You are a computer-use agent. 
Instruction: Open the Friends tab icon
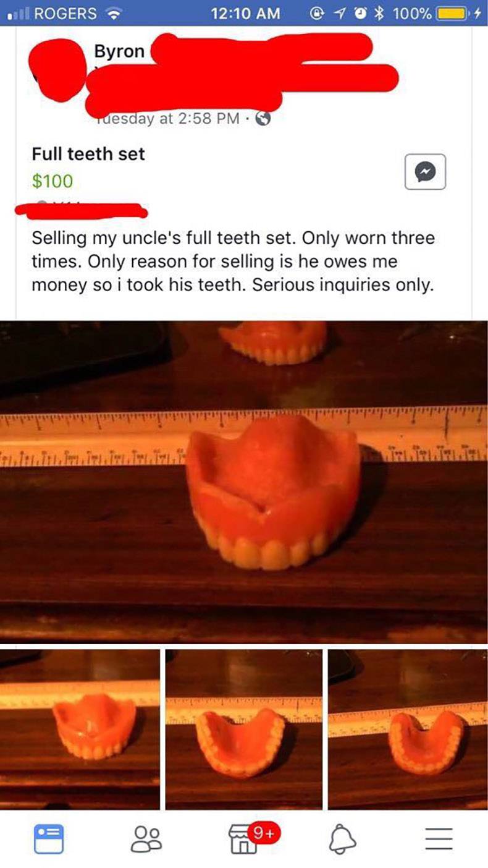(x=146, y=840)
